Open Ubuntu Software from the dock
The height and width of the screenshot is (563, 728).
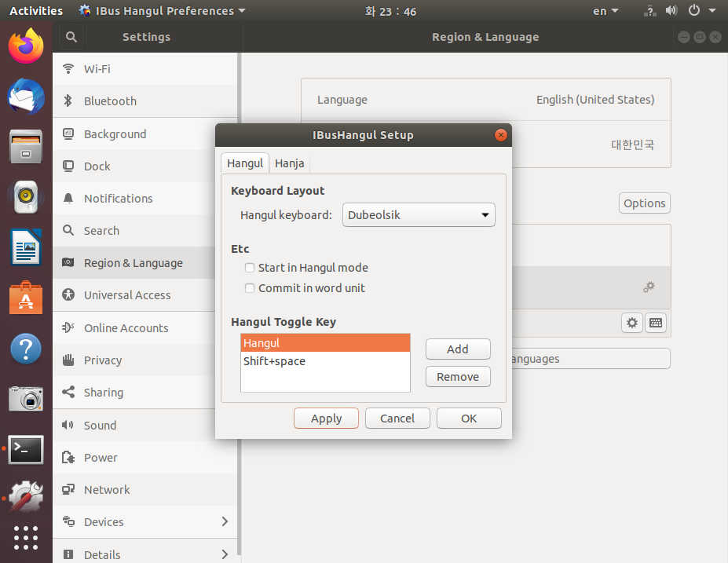click(x=26, y=298)
